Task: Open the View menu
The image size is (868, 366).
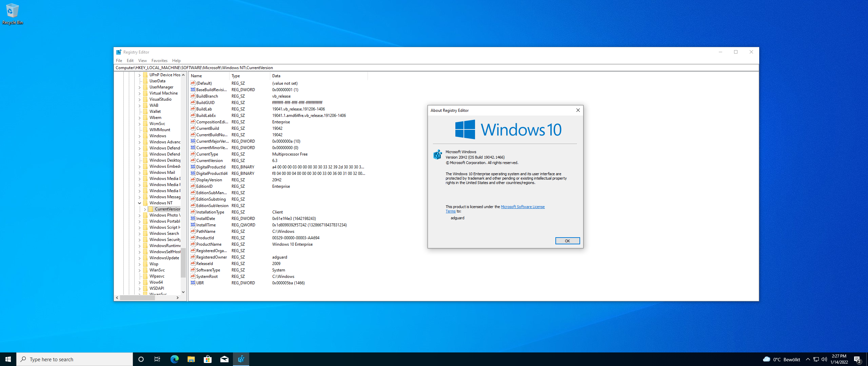Action: pyautogui.click(x=142, y=61)
